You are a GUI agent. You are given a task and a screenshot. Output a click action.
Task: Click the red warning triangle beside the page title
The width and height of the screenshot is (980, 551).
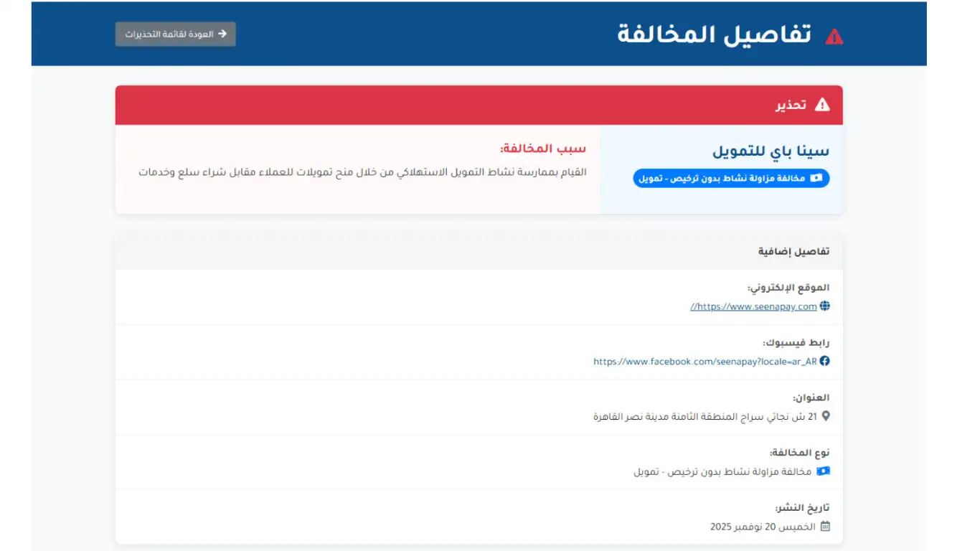(x=834, y=36)
